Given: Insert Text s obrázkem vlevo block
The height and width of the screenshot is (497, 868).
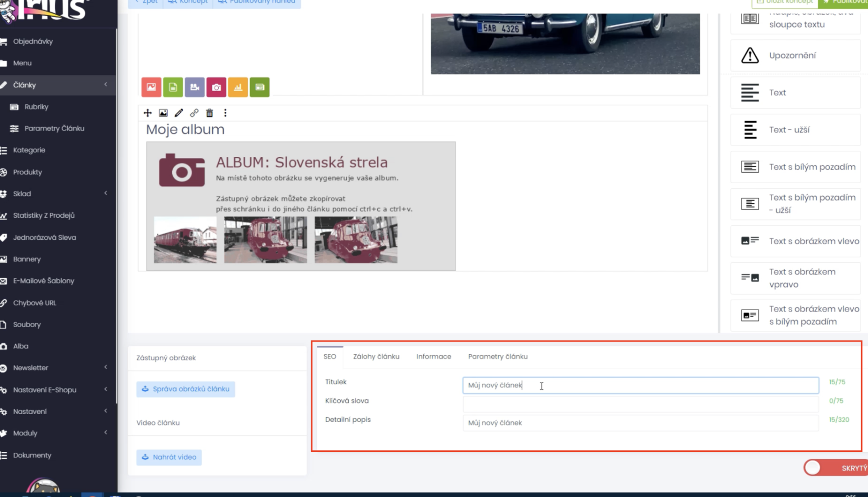Looking at the screenshot, I should click(795, 241).
